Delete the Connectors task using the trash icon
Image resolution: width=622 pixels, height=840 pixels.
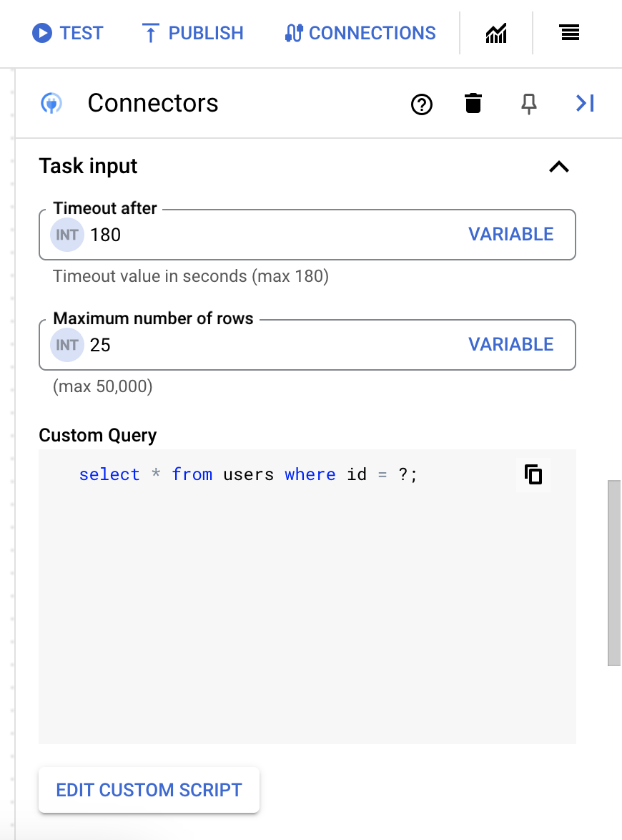[x=473, y=104]
